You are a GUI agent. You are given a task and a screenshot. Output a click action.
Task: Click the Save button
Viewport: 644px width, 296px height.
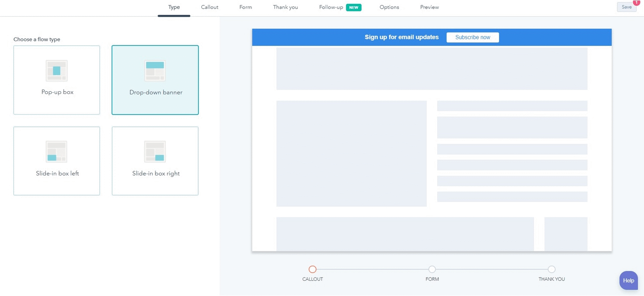coord(627,7)
